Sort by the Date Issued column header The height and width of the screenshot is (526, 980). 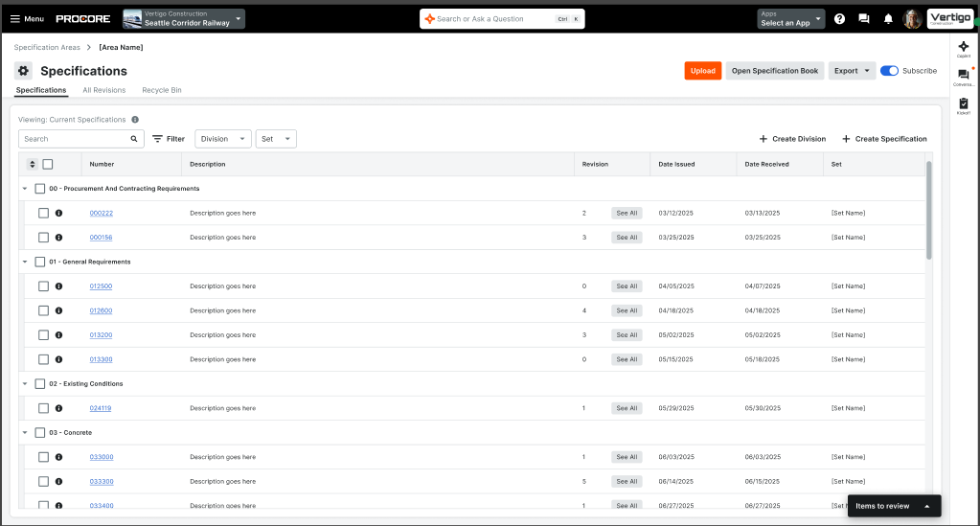click(x=676, y=164)
